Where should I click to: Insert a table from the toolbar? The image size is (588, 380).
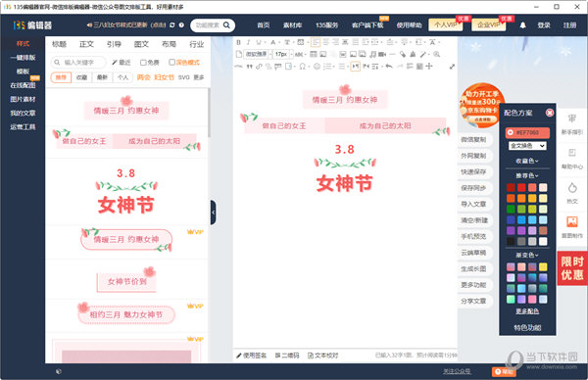tap(314, 54)
